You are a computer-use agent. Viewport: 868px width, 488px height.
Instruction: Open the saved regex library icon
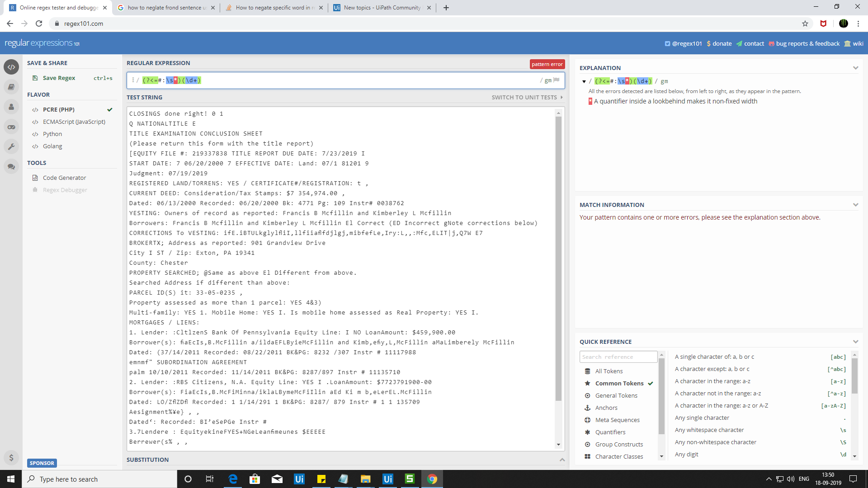coord(11,87)
